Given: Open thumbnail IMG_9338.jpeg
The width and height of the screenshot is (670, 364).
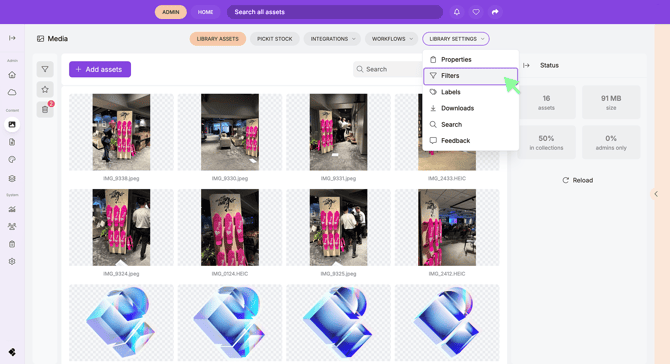Looking at the screenshot, I should click(x=121, y=132).
